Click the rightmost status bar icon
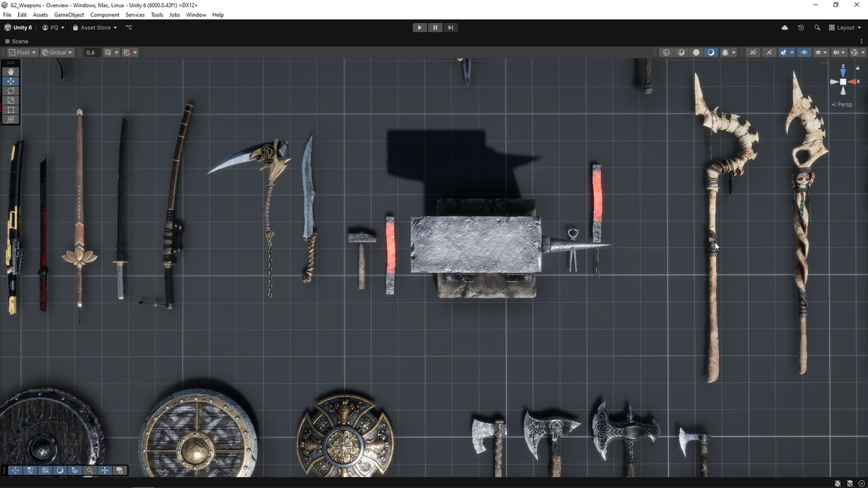 click(x=861, y=483)
